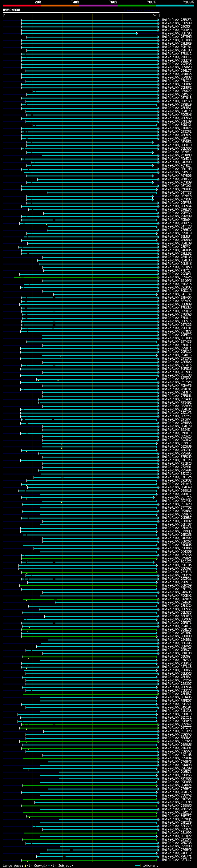Select the UniRef100_Q4TZT7 entry
Image resolution: width=197 pixels, height=868 pixels.
[177, 728]
